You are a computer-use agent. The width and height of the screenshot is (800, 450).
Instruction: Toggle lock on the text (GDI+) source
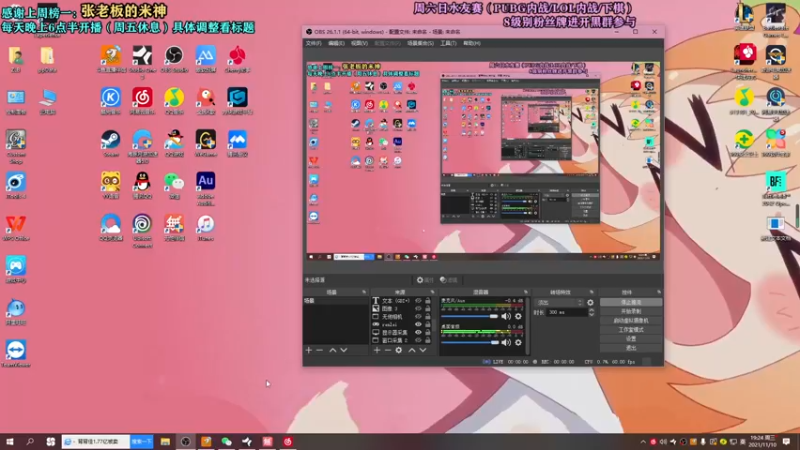(428, 301)
